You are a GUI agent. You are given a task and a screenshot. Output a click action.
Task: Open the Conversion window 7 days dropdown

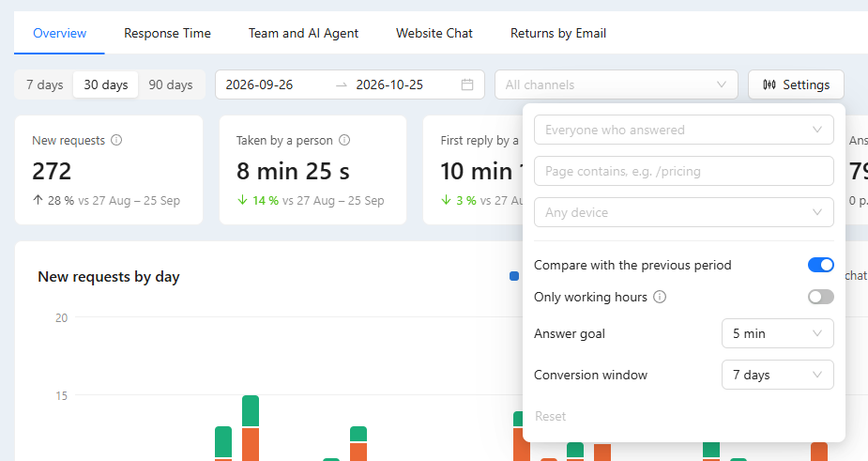777,376
